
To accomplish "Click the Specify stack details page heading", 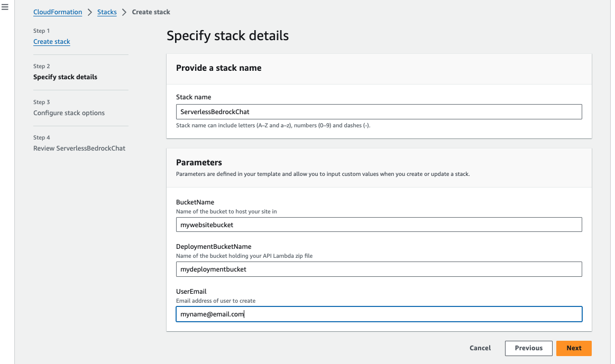I will tap(227, 36).
